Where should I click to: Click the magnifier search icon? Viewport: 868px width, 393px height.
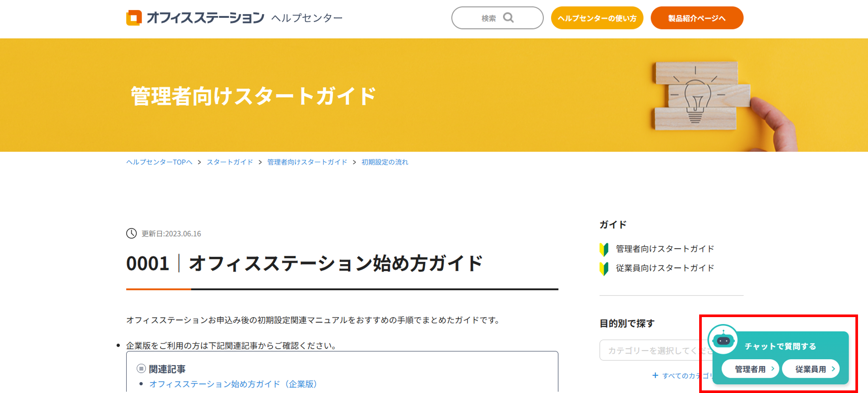click(x=508, y=18)
